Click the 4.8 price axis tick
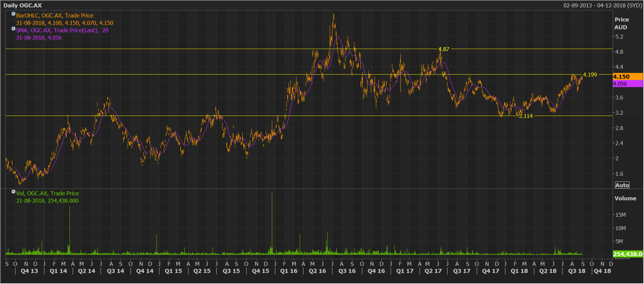 [x=619, y=52]
